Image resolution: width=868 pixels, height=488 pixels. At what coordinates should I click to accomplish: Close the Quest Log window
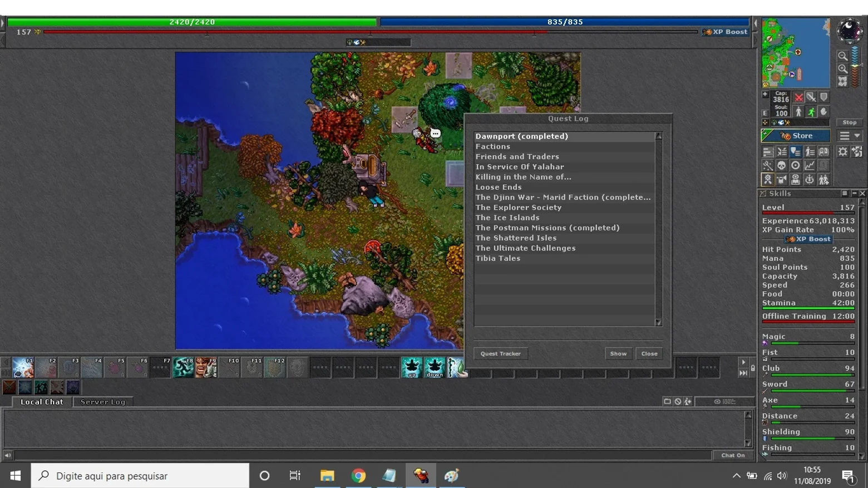pyautogui.click(x=649, y=353)
